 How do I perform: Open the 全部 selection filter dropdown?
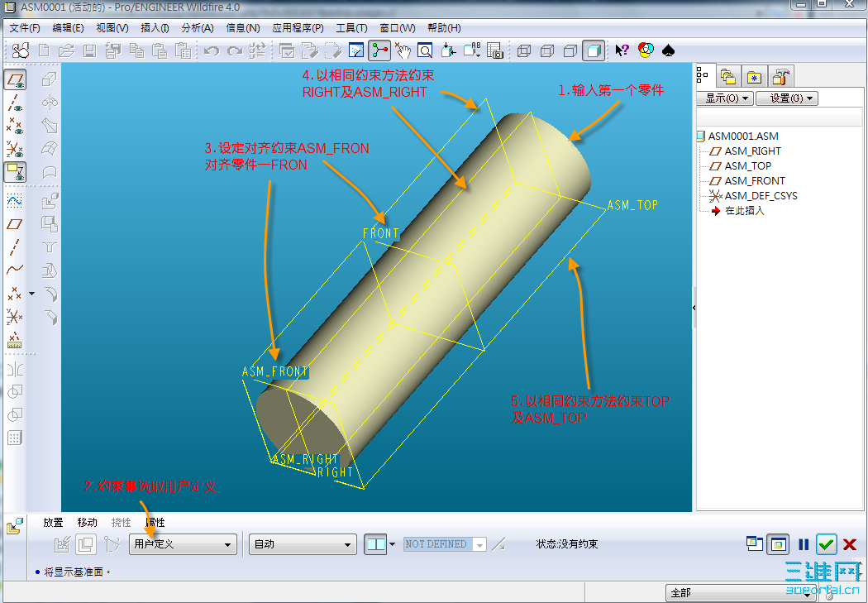click(x=742, y=593)
